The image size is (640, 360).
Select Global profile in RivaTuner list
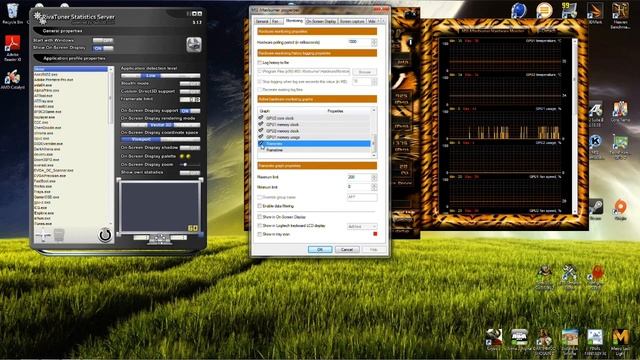coord(70,69)
